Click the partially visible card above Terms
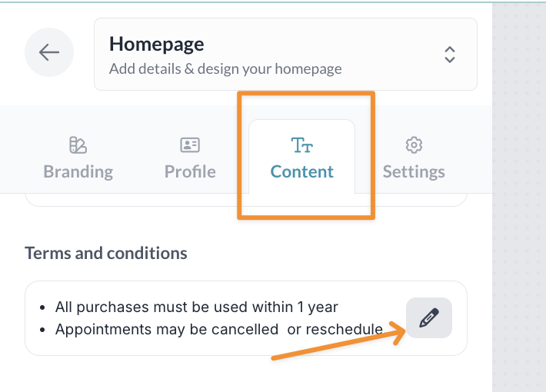Screen dimensions: 546x392 tap(246, 200)
